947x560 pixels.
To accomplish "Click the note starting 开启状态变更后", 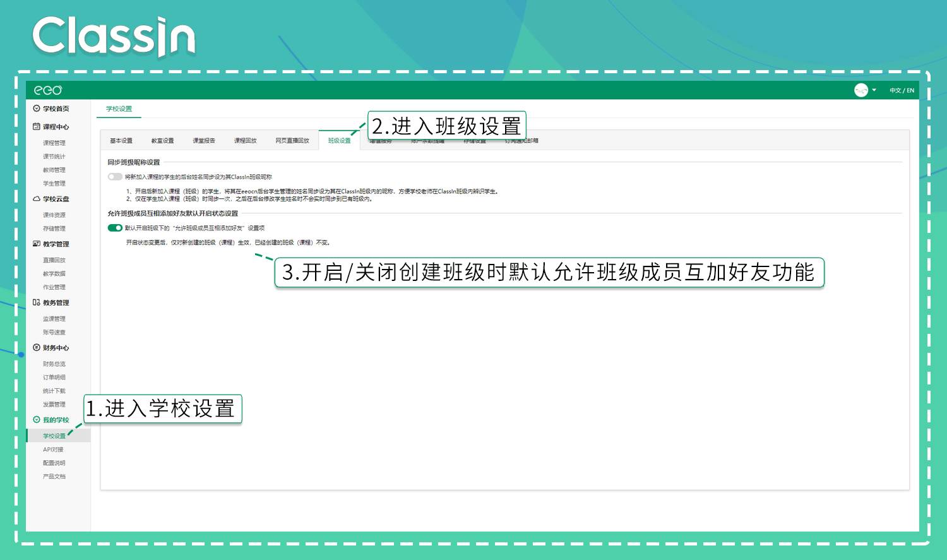I will click(228, 242).
